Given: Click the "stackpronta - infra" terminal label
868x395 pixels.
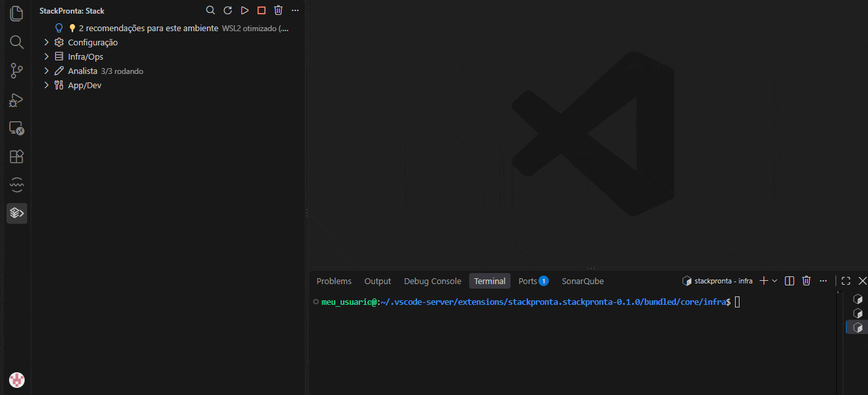Looking at the screenshot, I should coord(723,281).
